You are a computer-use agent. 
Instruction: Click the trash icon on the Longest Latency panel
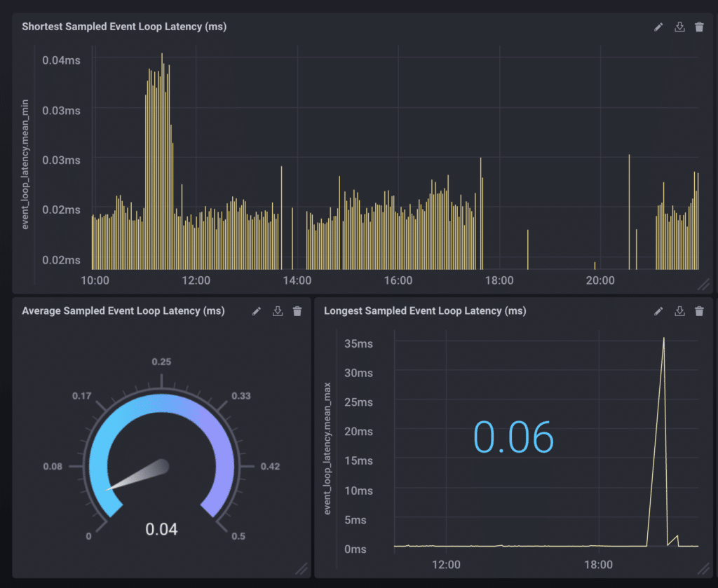pos(699,311)
